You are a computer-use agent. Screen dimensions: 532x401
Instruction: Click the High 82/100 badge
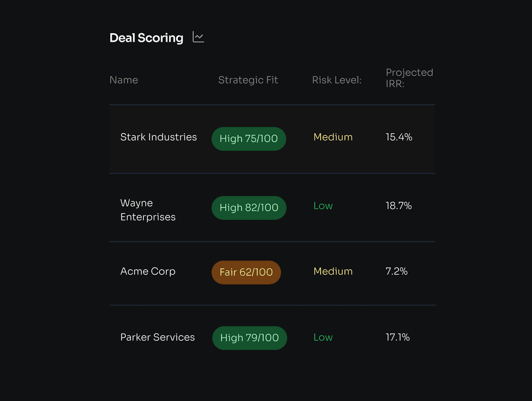click(x=249, y=208)
